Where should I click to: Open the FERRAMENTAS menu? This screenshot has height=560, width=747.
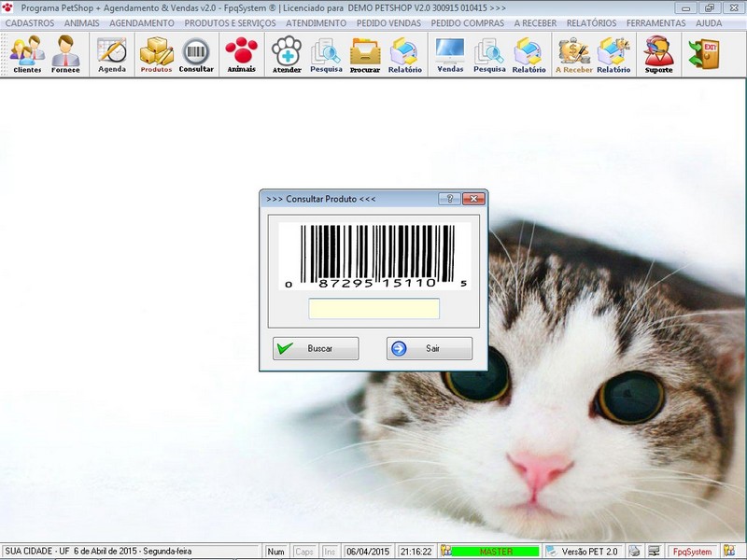[x=656, y=22]
